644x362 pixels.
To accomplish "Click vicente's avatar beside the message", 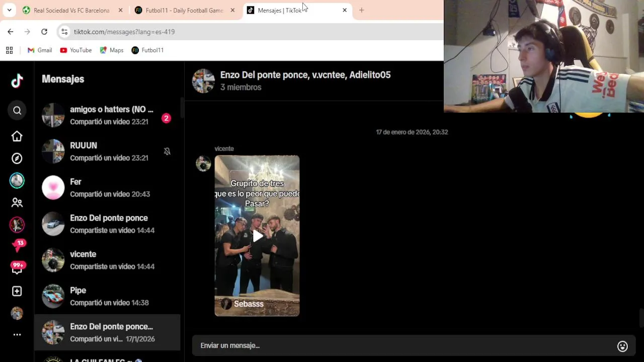I will point(203,163).
